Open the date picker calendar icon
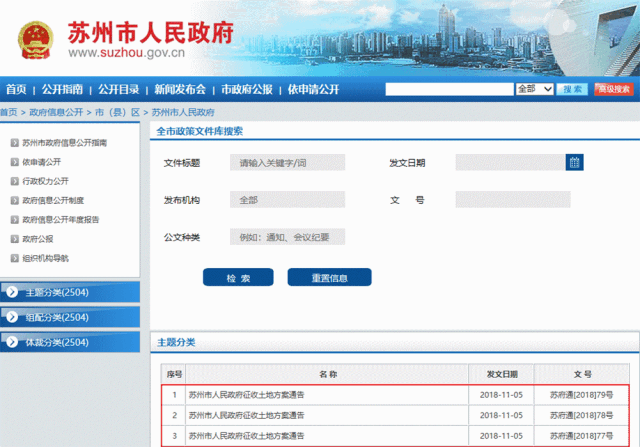640x447 pixels. click(x=574, y=162)
